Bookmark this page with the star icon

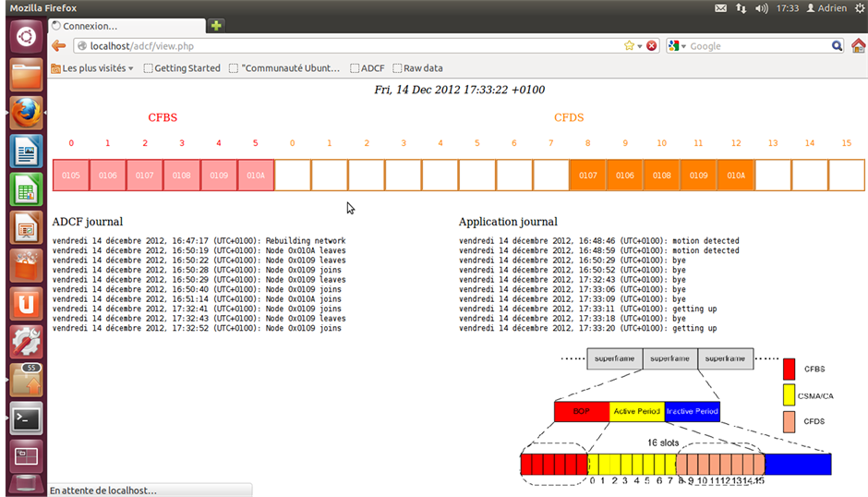[630, 45]
